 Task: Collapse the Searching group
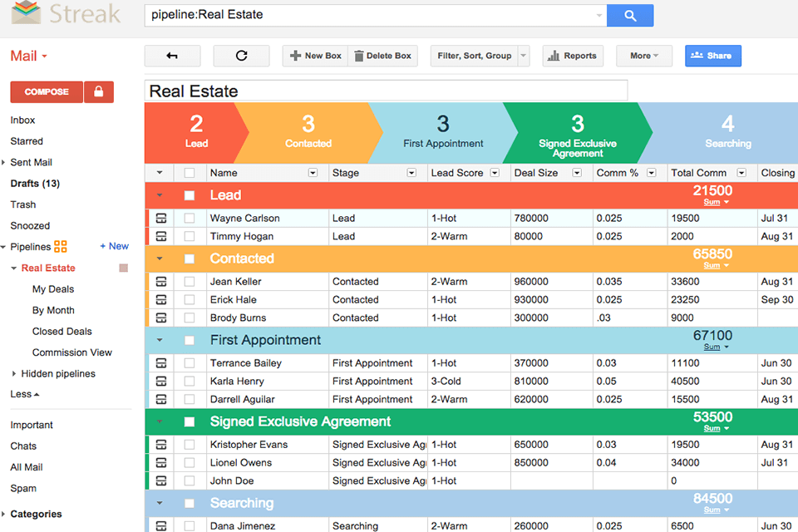[160, 503]
